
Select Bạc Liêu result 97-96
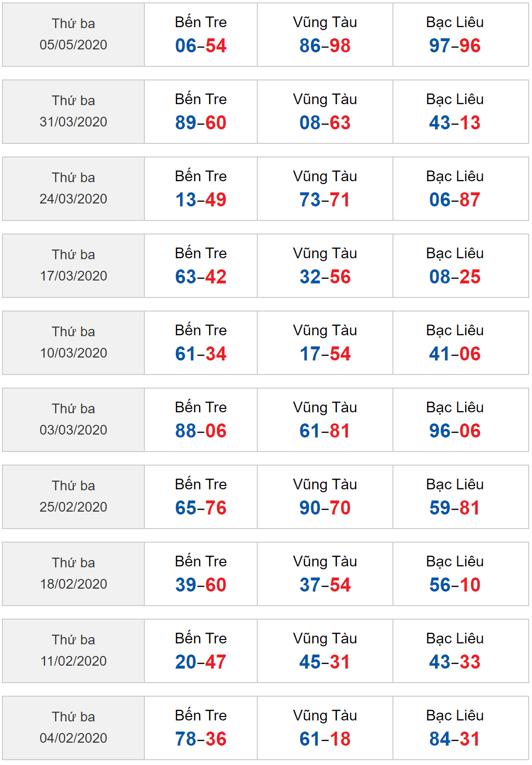(x=454, y=46)
